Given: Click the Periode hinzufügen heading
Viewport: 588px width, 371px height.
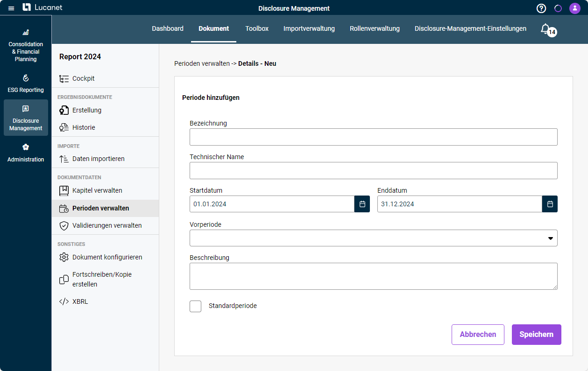Looking at the screenshot, I should coord(211,98).
